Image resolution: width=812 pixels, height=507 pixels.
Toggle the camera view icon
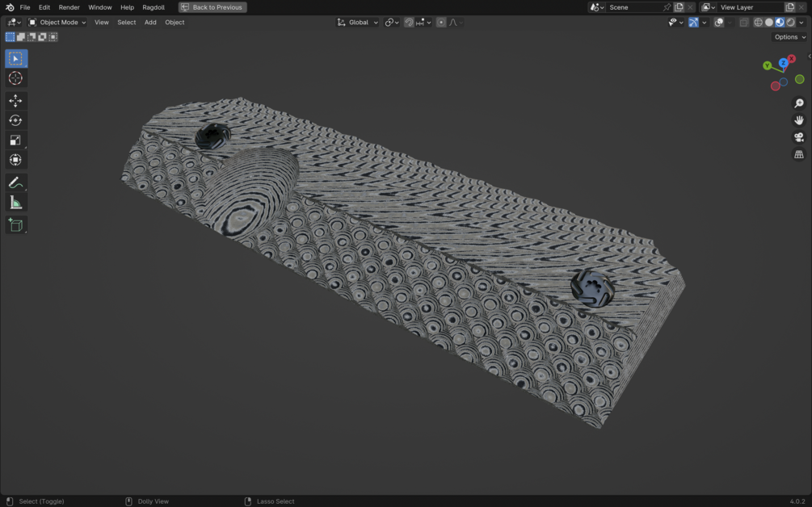799,137
